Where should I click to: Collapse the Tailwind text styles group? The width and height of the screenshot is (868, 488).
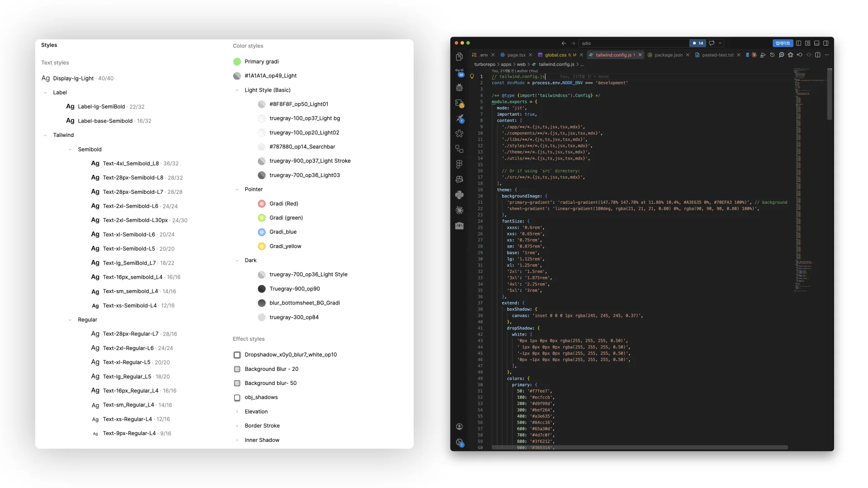coord(45,135)
